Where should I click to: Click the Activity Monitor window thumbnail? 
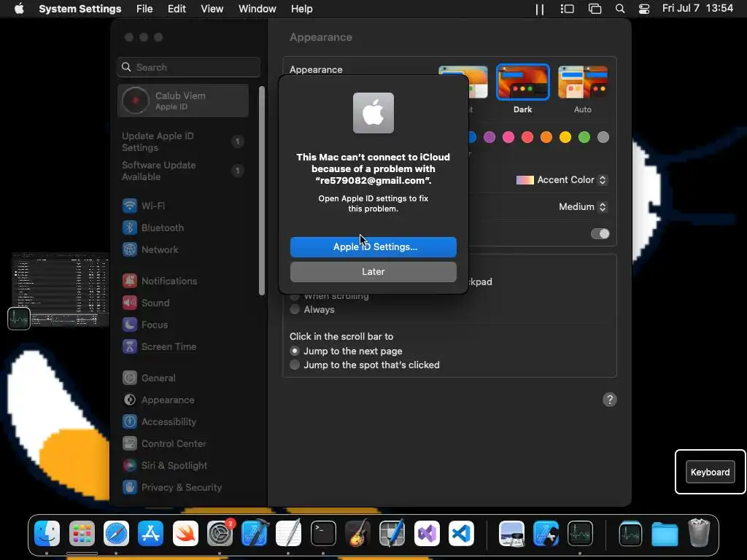coord(61,290)
